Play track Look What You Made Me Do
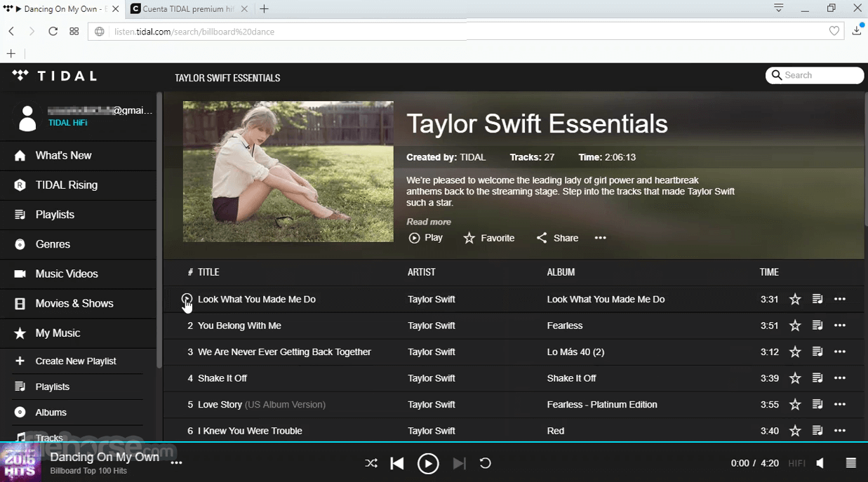This screenshot has width=868, height=482. (x=187, y=299)
